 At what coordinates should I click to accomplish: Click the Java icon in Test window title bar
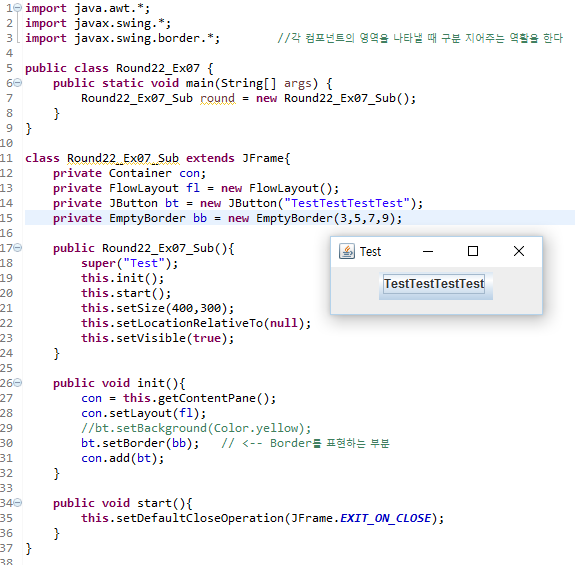pos(347,252)
